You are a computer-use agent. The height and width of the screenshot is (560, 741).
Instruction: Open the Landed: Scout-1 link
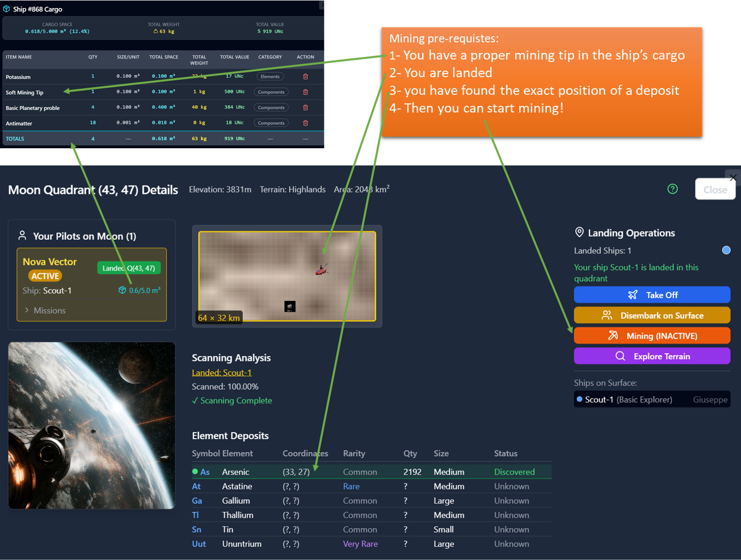coord(222,372)
